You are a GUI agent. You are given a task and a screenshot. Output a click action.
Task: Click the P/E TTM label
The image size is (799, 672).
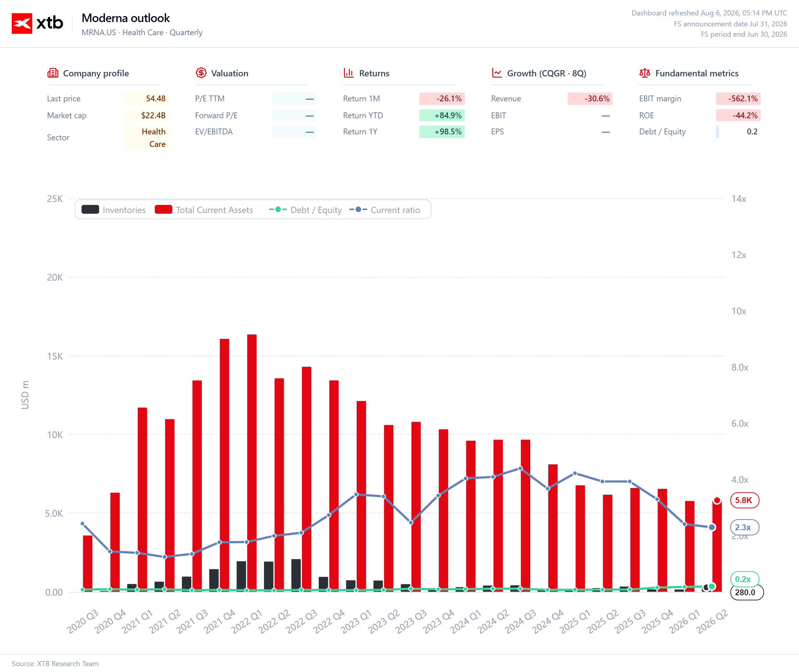click(x=210, y=99)
